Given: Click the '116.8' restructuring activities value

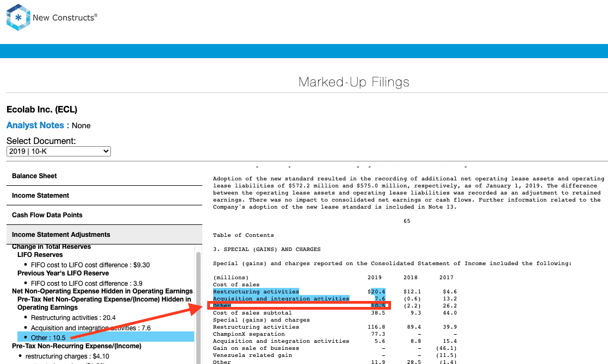Looking at the screenshot, I should [376, 327].
